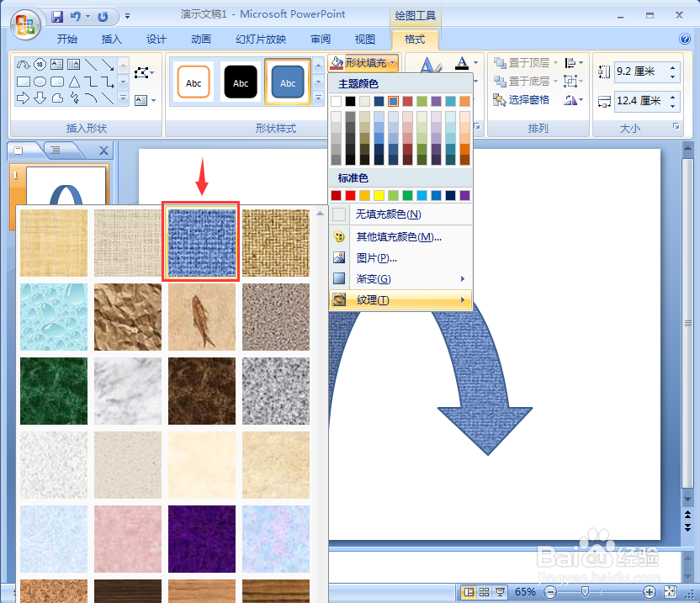The height and width of the screenshot is (603, 700).
Task: Select the blue denim texture
Action: (202, 243)
